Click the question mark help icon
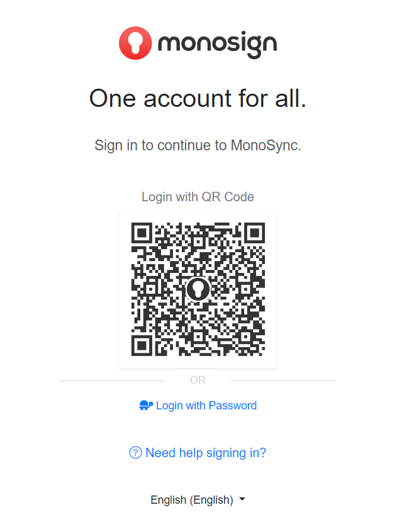397x532 pixels. coord(135,453)
